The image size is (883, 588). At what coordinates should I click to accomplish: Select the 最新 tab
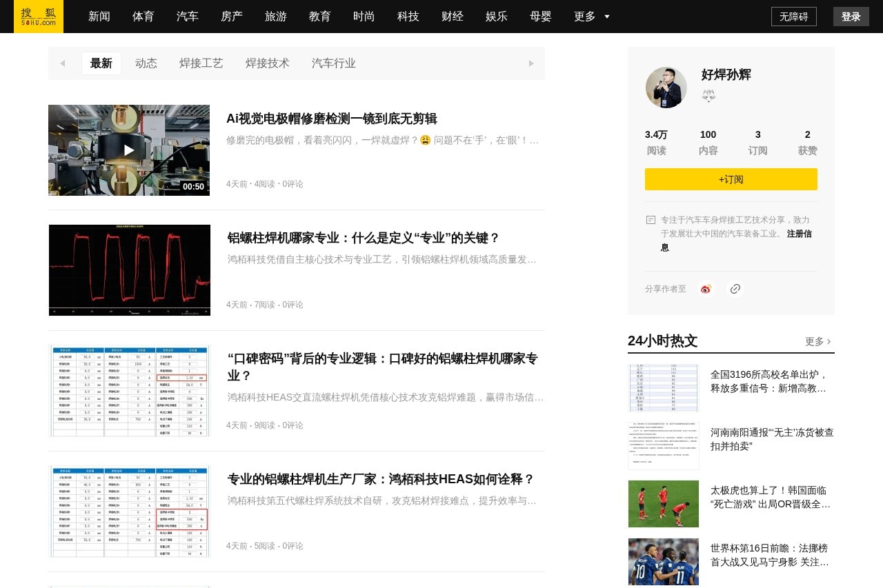coord(101,63)
